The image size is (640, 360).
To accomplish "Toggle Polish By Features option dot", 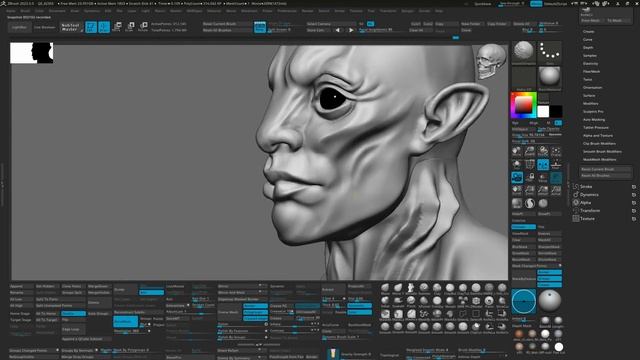I will [266, 331].
